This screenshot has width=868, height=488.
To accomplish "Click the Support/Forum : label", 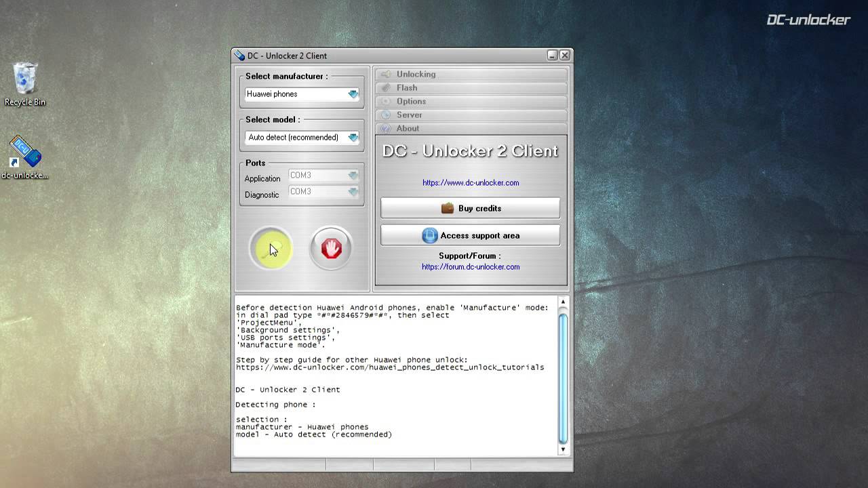I will [x=470, y=256].
